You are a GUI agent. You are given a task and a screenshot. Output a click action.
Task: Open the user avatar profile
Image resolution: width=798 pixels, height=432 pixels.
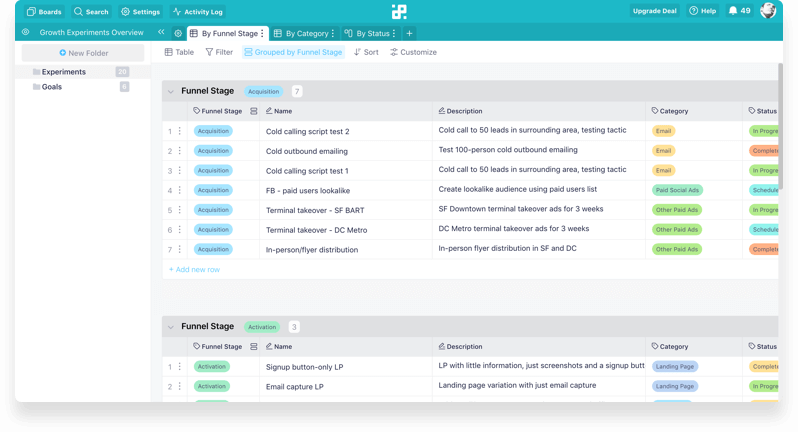(767, 11)
